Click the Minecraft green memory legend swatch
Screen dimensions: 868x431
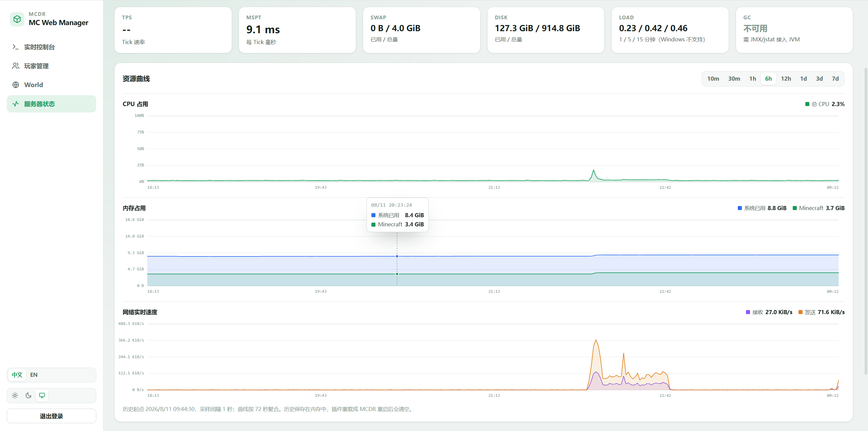tap(795, 208)
